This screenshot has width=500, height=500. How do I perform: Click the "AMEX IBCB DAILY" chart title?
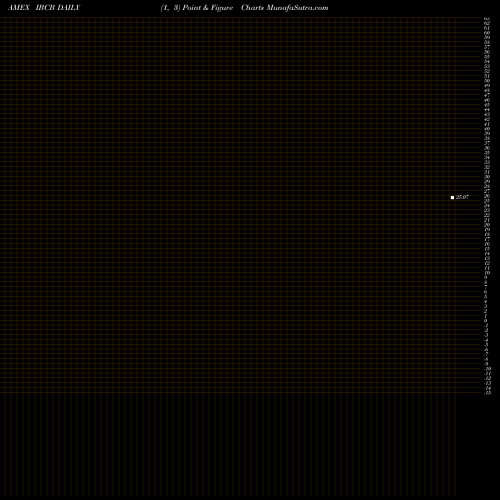[44, 8]
